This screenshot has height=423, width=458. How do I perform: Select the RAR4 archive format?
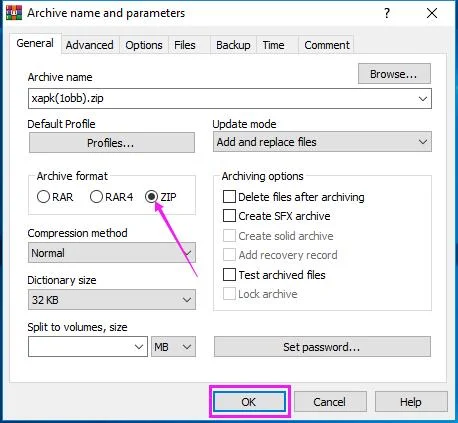point(96,197)
